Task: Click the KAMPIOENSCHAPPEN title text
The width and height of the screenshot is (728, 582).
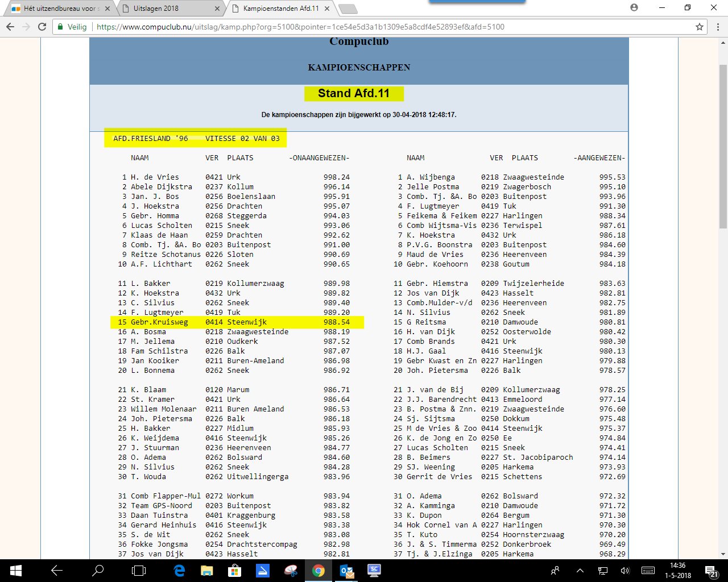Action: click(x=359, y=67)
